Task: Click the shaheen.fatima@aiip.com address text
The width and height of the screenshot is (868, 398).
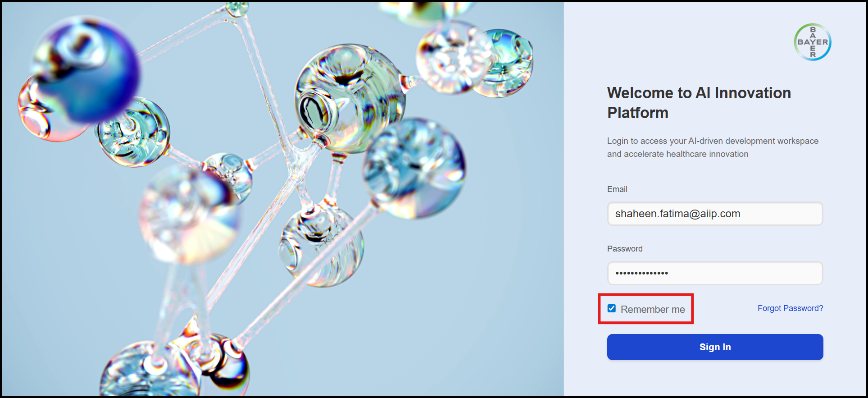Action: point(677,214)
